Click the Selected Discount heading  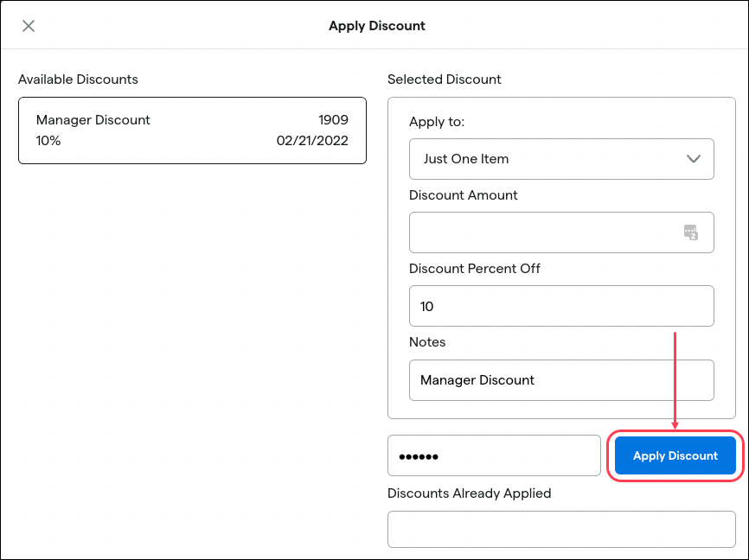pos(445,80)
